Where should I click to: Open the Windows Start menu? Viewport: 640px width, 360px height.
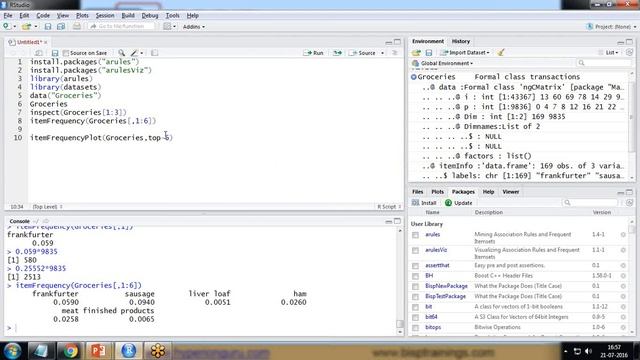tap(13, 351)
